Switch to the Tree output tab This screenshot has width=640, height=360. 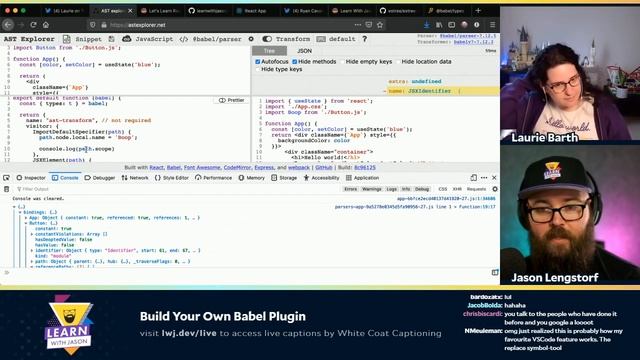(x=269, y=51)
